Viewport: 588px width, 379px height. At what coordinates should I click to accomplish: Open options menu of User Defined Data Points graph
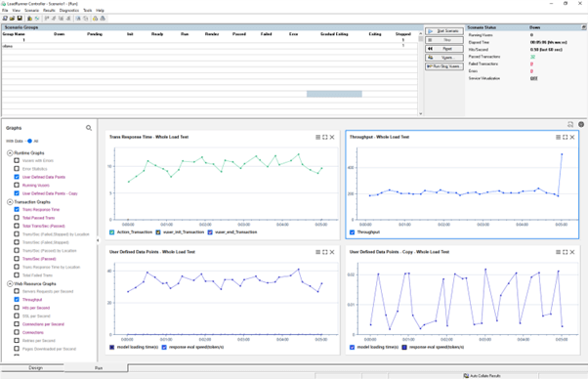[318, 252]
